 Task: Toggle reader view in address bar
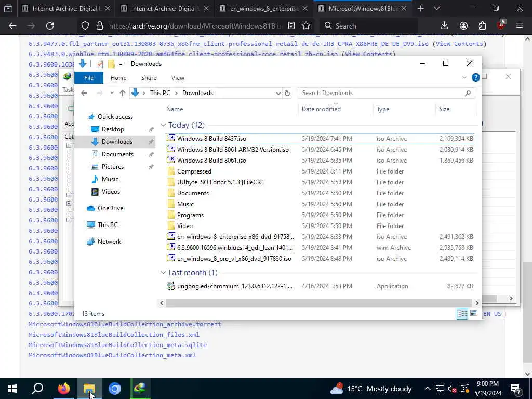[291, 26]
